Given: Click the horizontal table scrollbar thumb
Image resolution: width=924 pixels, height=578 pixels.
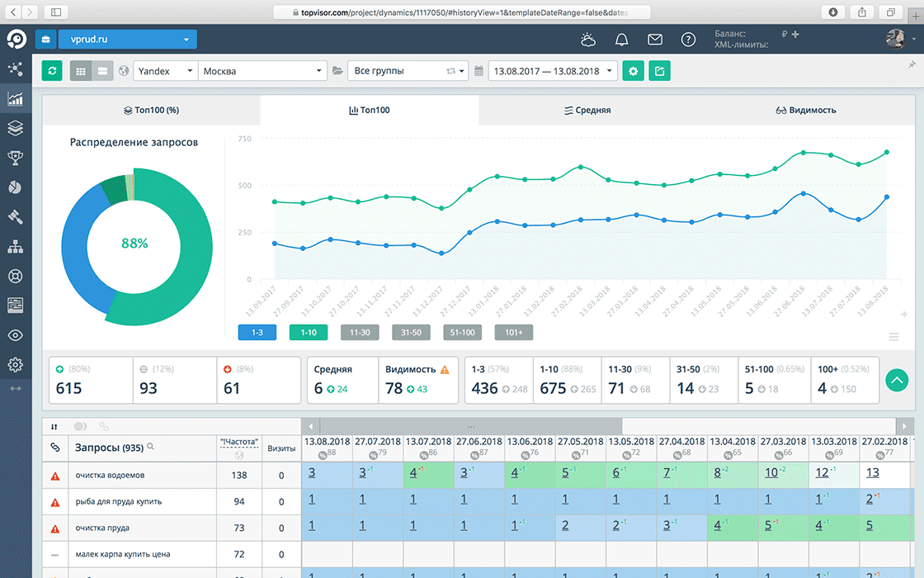Looking at the screenshot, I should click(470, 427).
